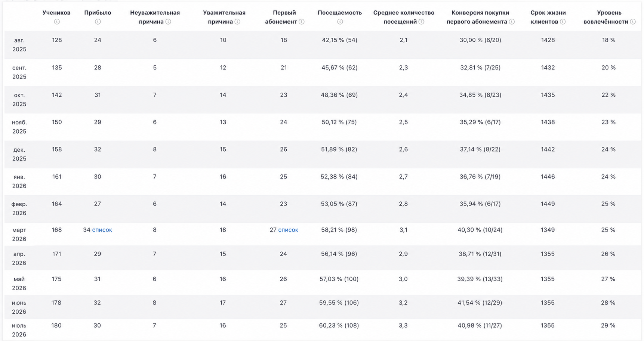Click attendance value 60,23 % (108)
The height and width of the screenshot is (341, 644).
(x=339, y=325)
